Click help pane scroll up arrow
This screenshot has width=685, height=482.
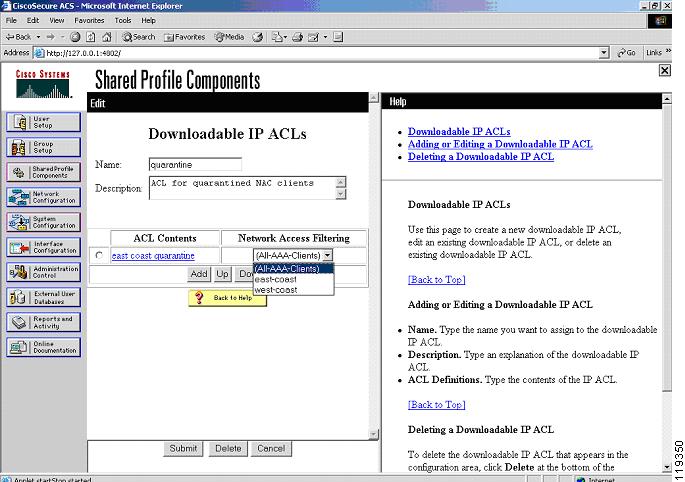(667, 100)
